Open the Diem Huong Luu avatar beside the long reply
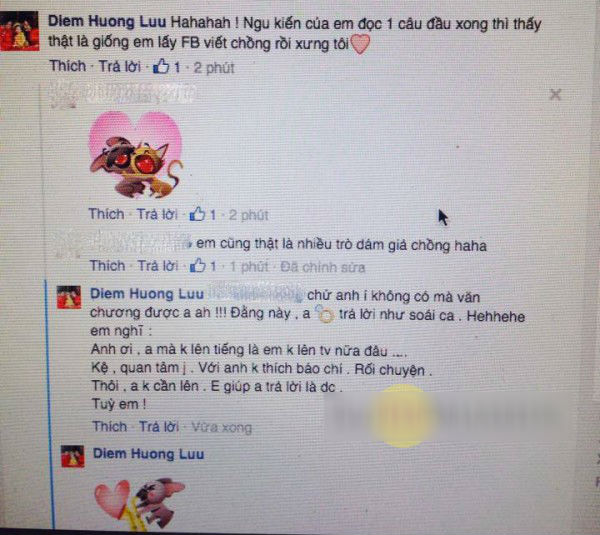 click(69, 297)
